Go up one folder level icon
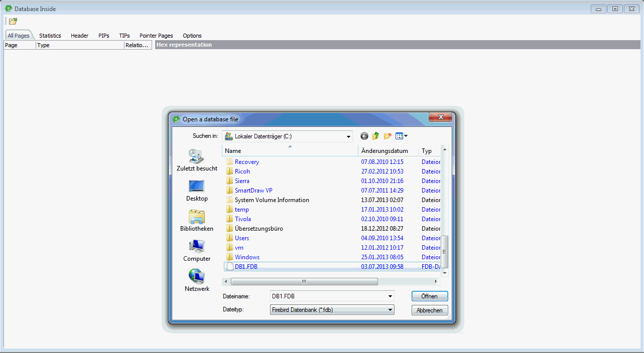This screenshot has height=353, width=644. click(x=375, y=136)
